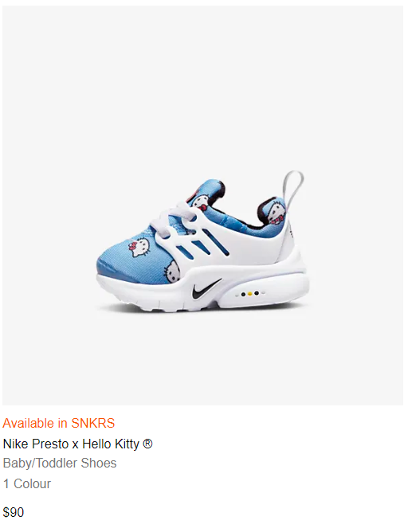Click the Hello Kitty face on the toe box
Screen dimensions: 404x532
click(137, 249)
